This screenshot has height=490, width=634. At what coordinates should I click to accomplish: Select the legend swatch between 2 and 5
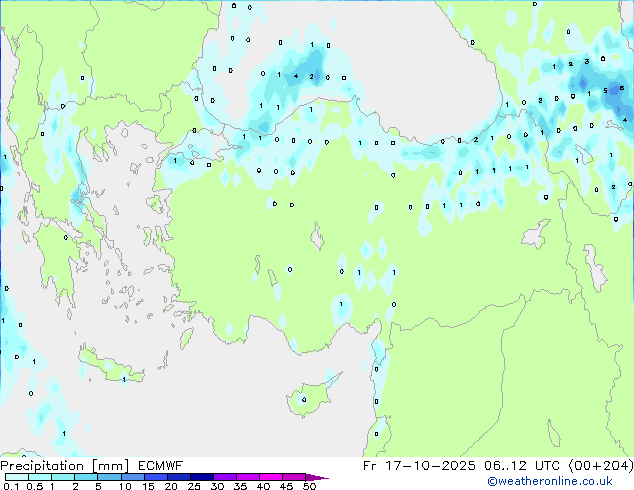pyautogui.click(x=86, y=477)
